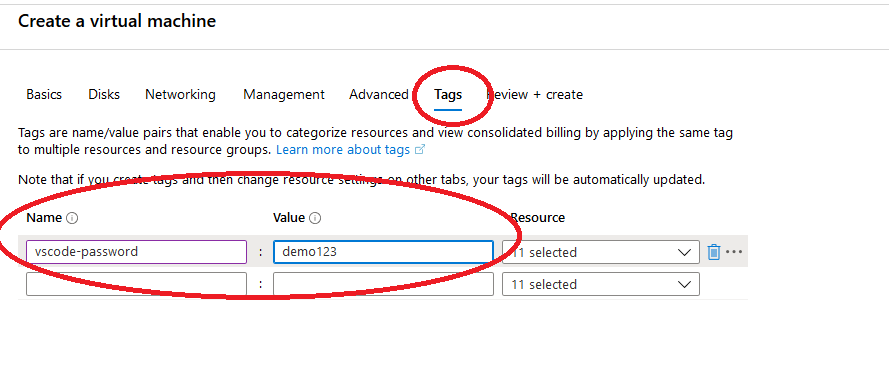Select the Tags tab
Screen dimensions: 889x387
point(448,95)
